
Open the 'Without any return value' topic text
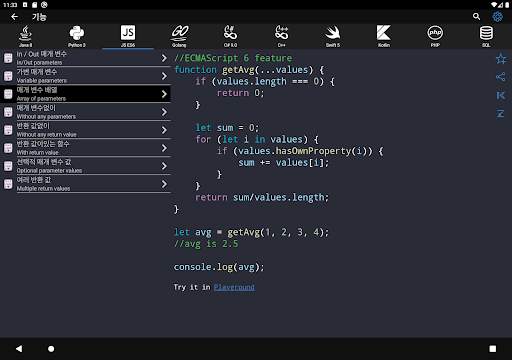[x=47, y=135]
